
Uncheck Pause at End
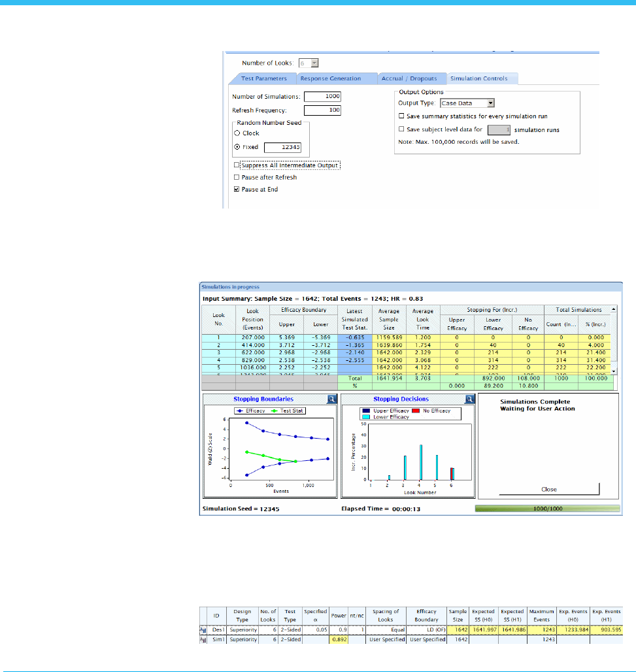pyautogui.click(x=237, y=189)
